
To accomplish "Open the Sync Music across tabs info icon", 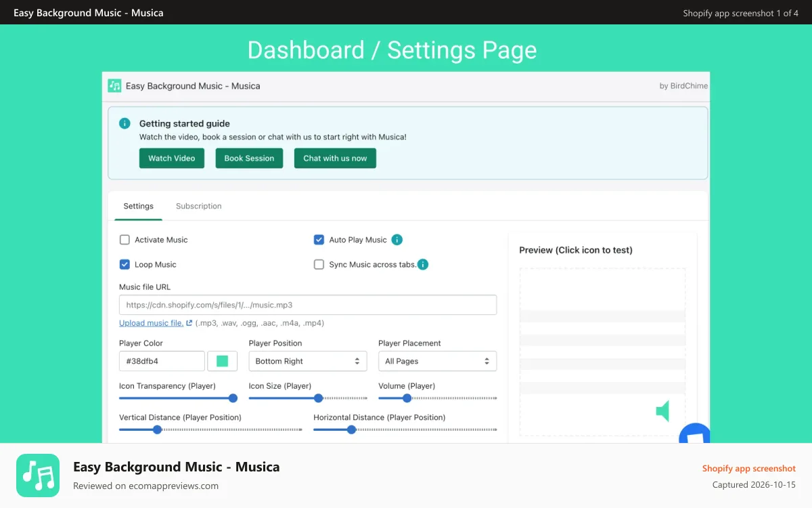I will 423,264.
